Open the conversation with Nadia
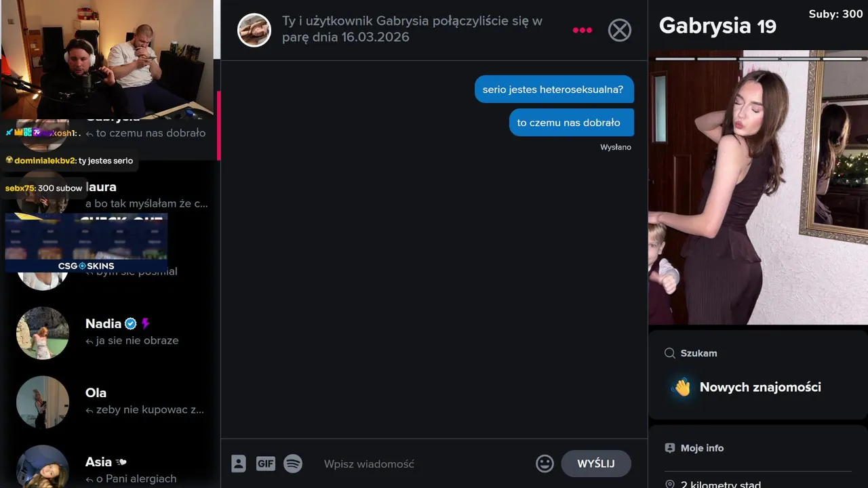 click(x=110, y=332)
